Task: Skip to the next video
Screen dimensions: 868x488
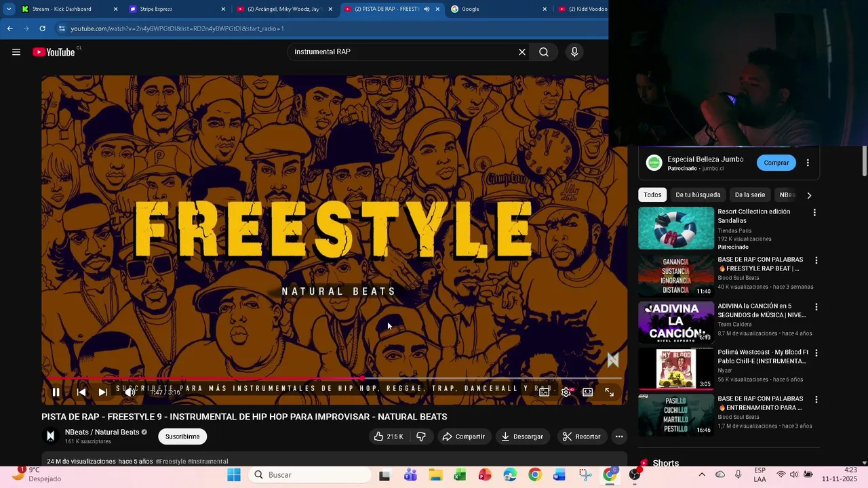Action: click(x=103, y=392)
